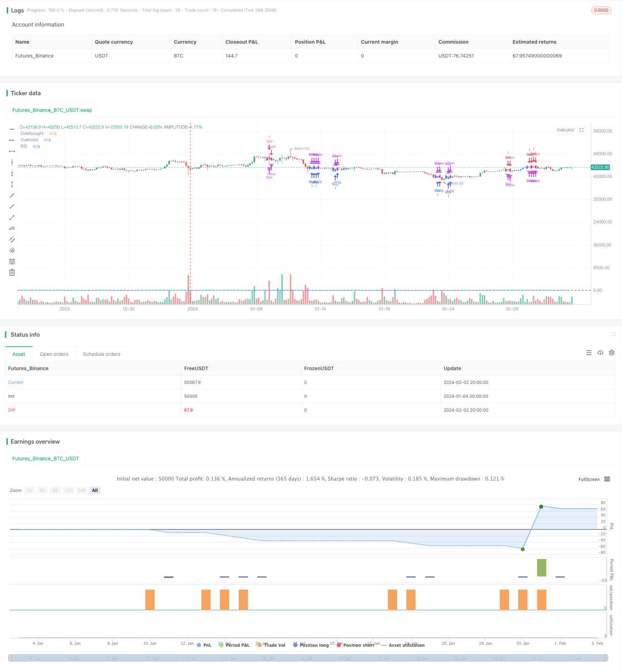Select the parallel straight lines tool

point(12,250)
